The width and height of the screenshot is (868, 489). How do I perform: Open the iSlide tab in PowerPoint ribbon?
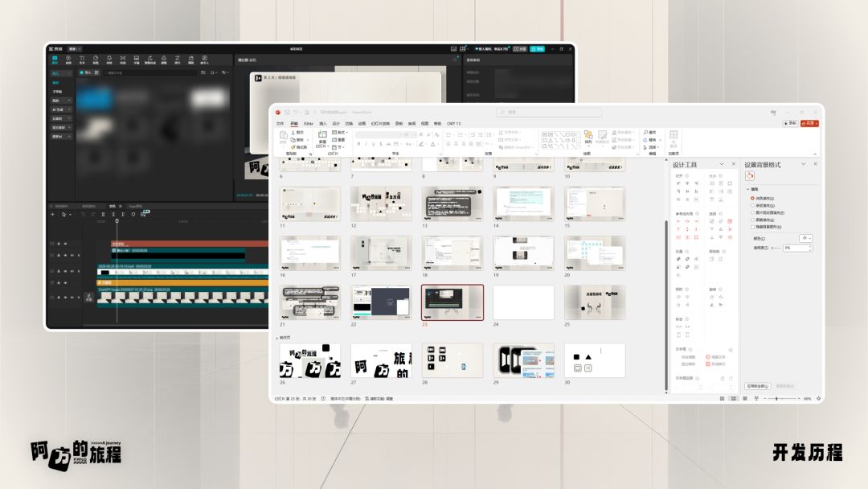tap(309, 124)
